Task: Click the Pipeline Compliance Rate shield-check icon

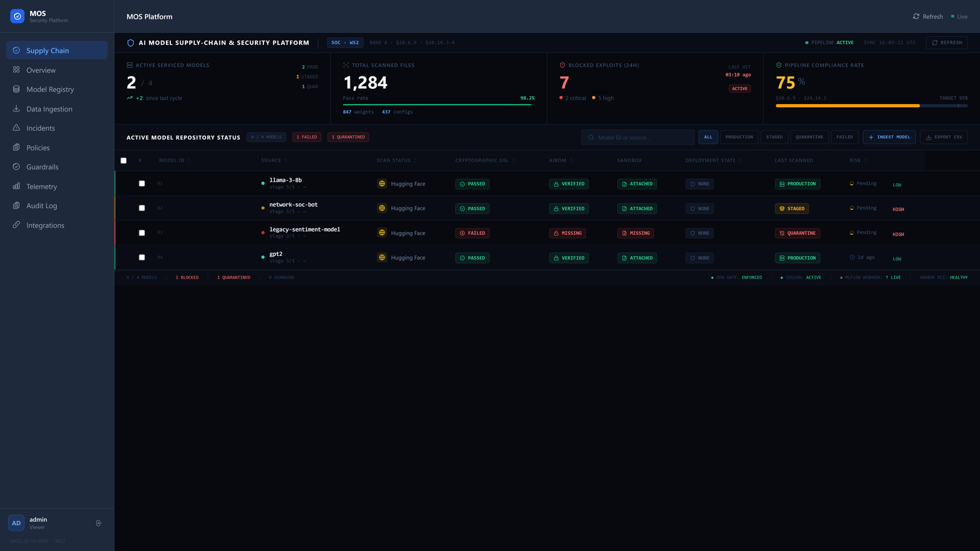Action: point(779,65)
